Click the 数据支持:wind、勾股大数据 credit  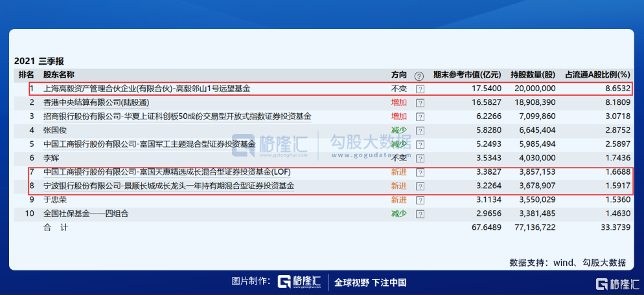568,263
